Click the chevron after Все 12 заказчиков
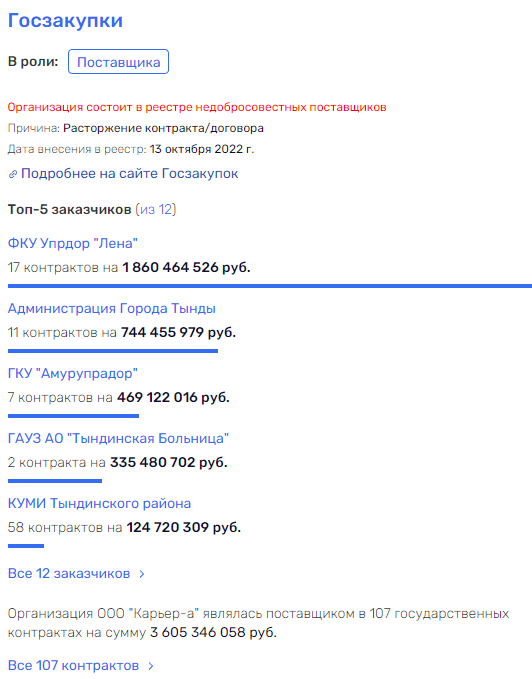 142,574
